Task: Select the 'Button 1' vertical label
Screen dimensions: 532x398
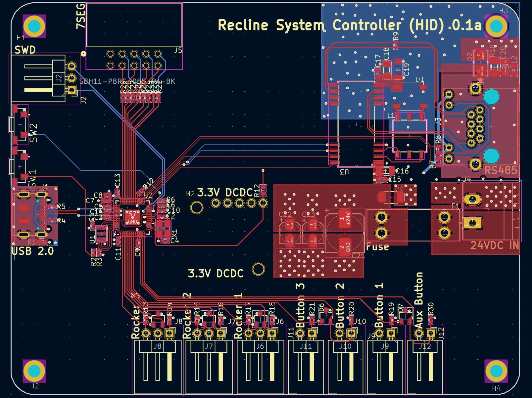Action: (379, 305)
